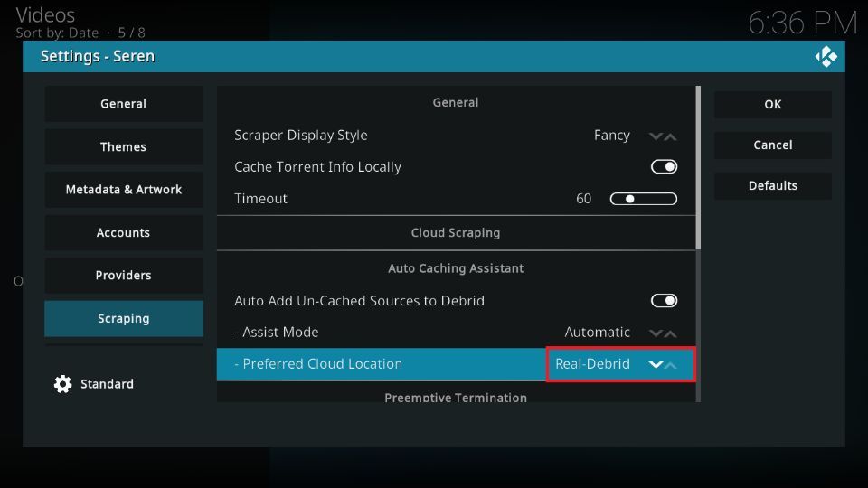The image size is (868, 488).
Task: Click the Sort by: Date text
Action: pyautogui.click(x=57, y=33)
